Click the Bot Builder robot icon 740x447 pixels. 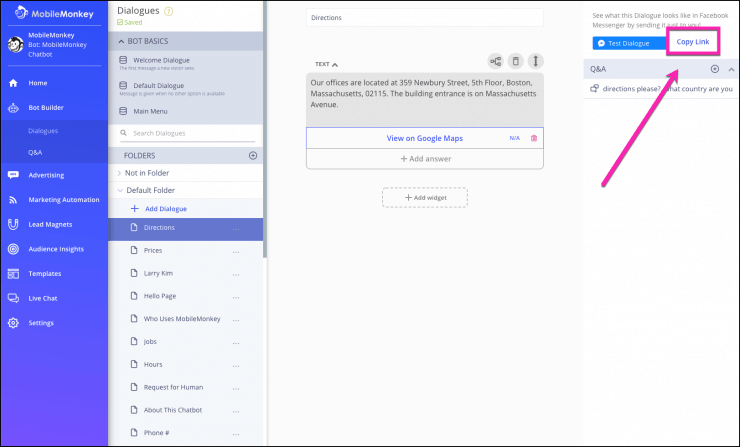pyautogui.click(x=13, y=108)
